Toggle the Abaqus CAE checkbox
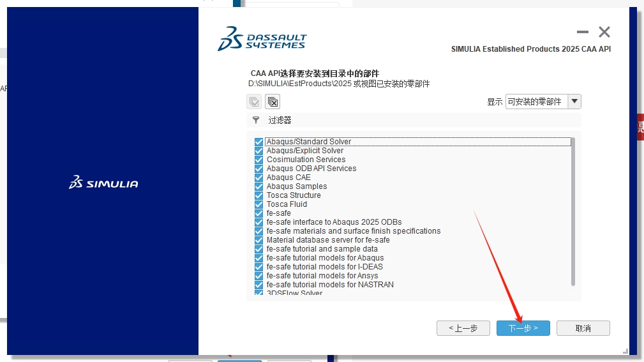The image size is (644, 362). 258,177
